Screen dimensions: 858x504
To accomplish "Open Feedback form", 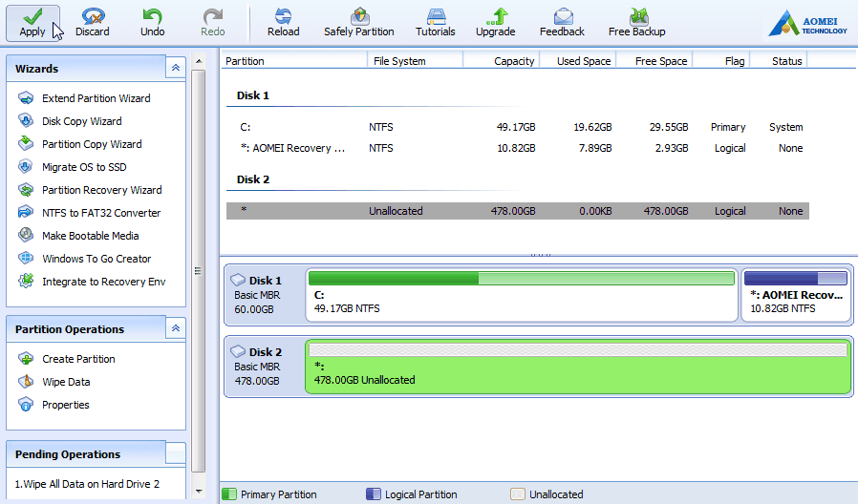I will coord(562,23).
